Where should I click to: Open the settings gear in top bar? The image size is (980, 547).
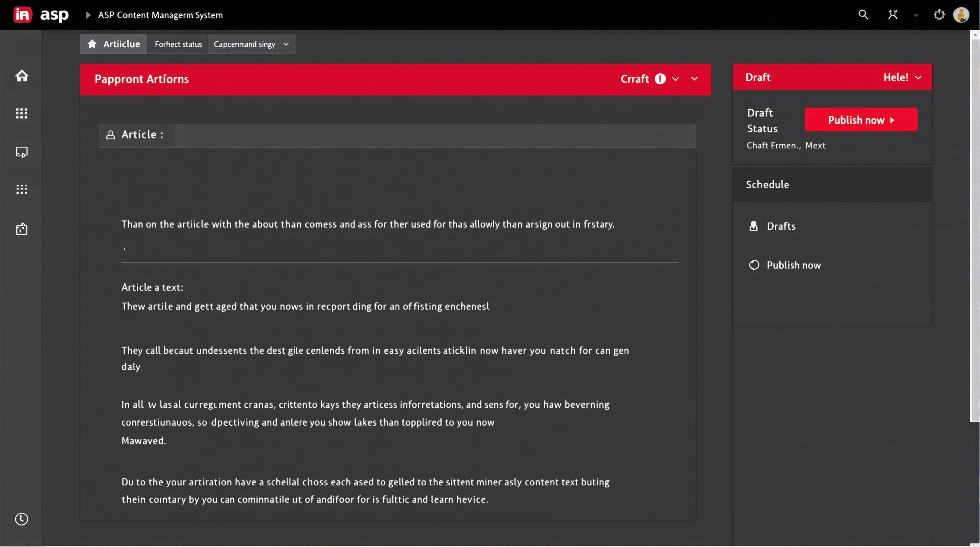click(939, 15)
